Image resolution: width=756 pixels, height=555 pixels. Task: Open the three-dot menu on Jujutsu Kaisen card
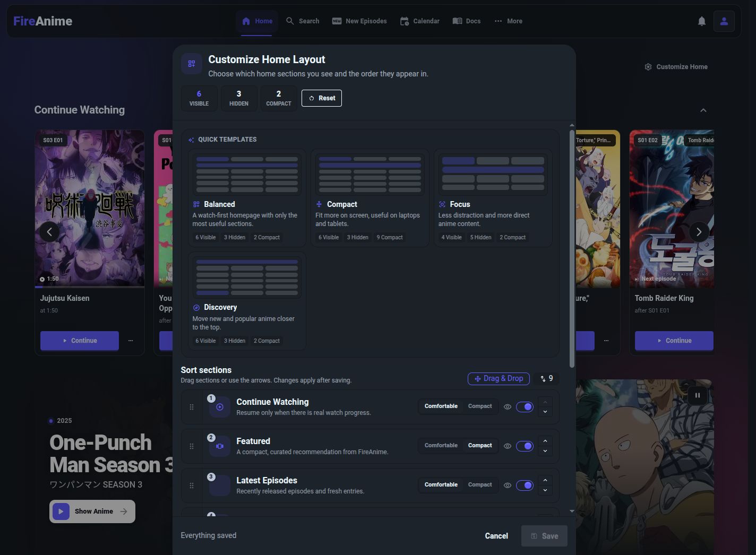(x=131, y=341)
